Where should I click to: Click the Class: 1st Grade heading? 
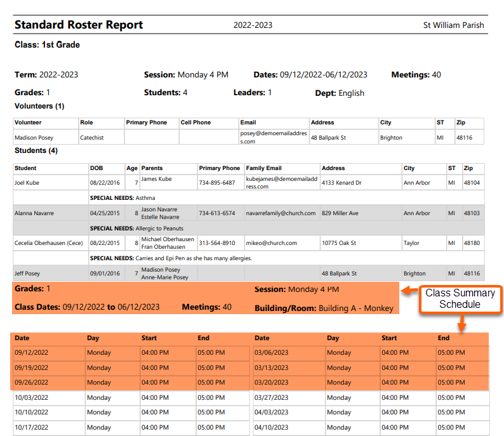coord(47,44)
